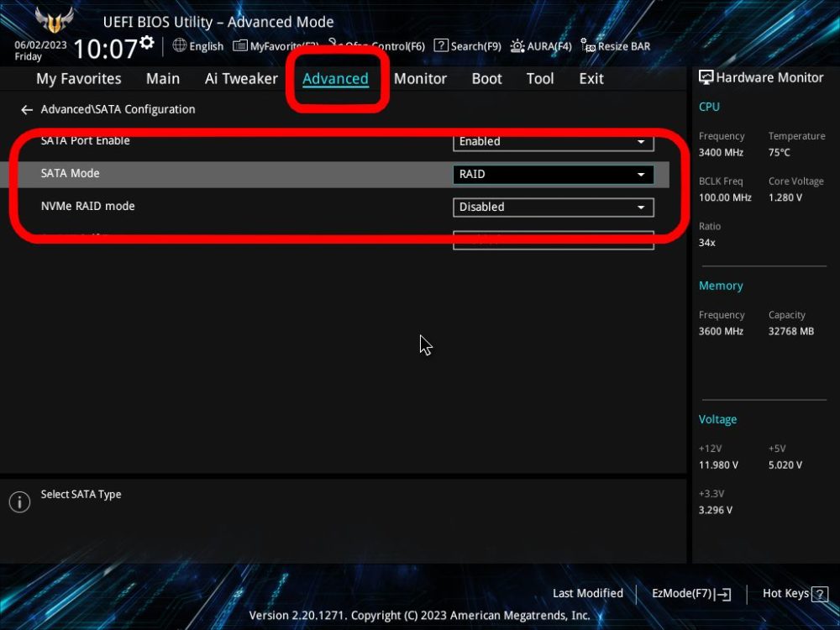Select the Advanced tab

click(335, 79)
